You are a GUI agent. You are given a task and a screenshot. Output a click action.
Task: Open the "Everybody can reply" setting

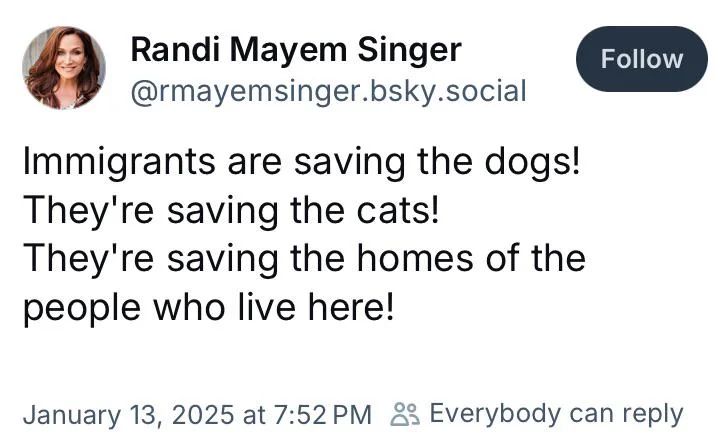tap(556, 414)
